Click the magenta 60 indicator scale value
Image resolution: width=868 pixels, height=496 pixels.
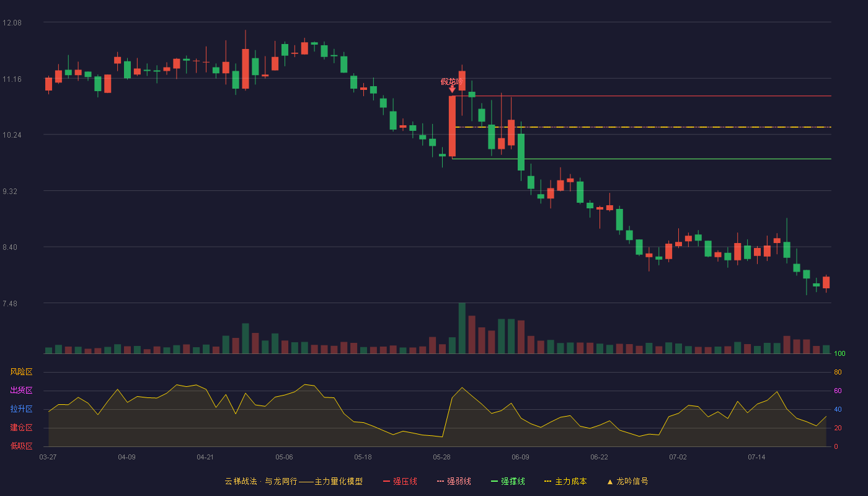tap(838, 391)
